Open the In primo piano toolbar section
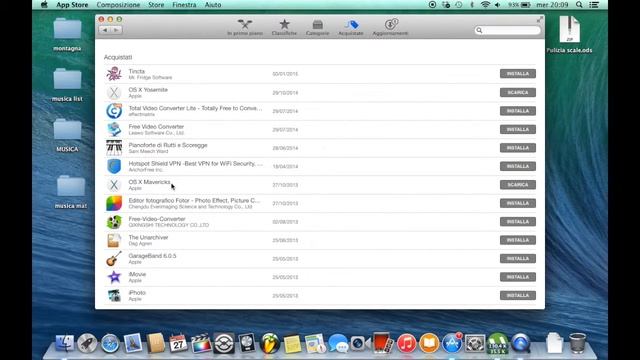 245,27
